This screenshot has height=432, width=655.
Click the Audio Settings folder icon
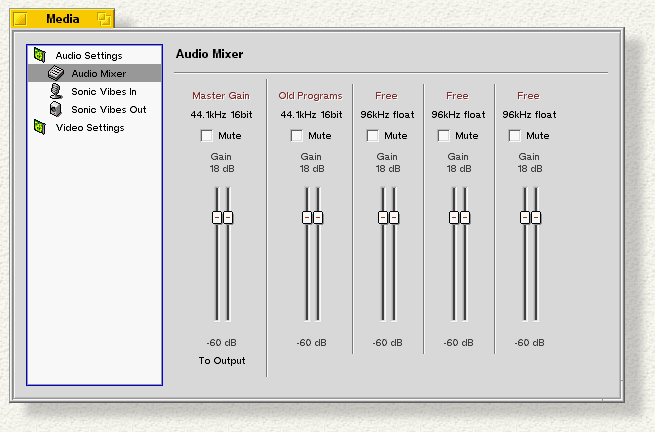40,55
